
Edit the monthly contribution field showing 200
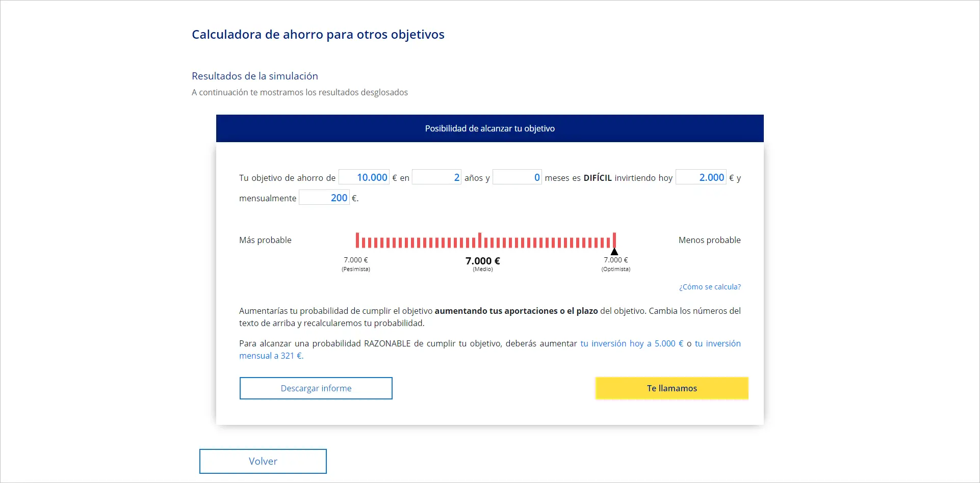click(x=324, y=198)
